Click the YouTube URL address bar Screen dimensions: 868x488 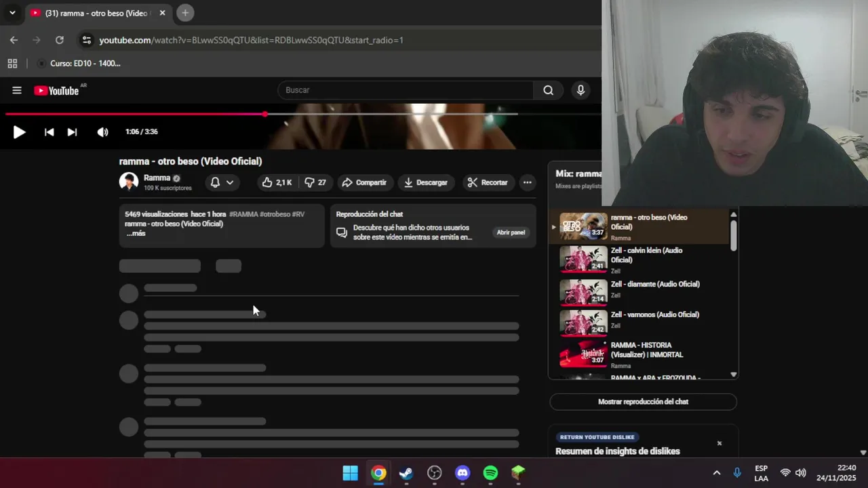point(252,40)
